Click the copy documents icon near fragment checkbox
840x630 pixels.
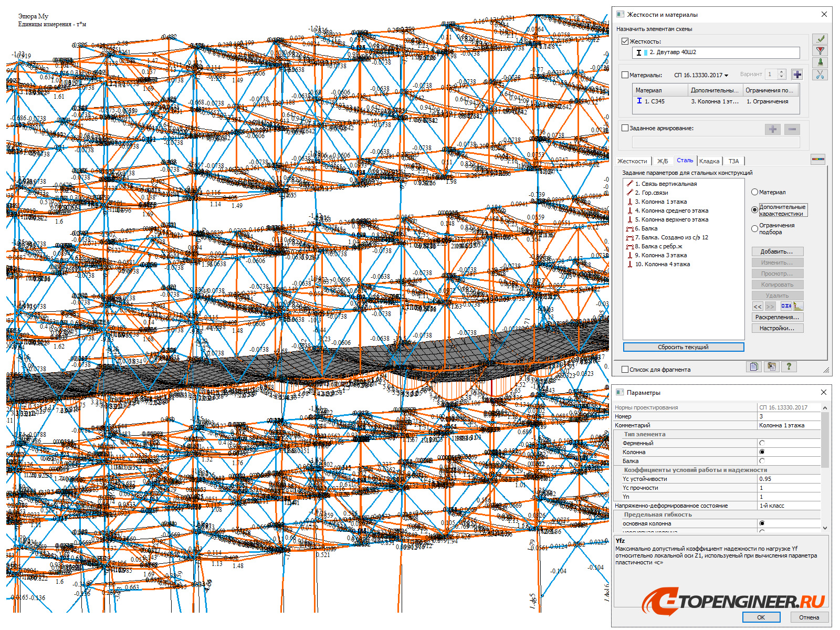point(753,366)
